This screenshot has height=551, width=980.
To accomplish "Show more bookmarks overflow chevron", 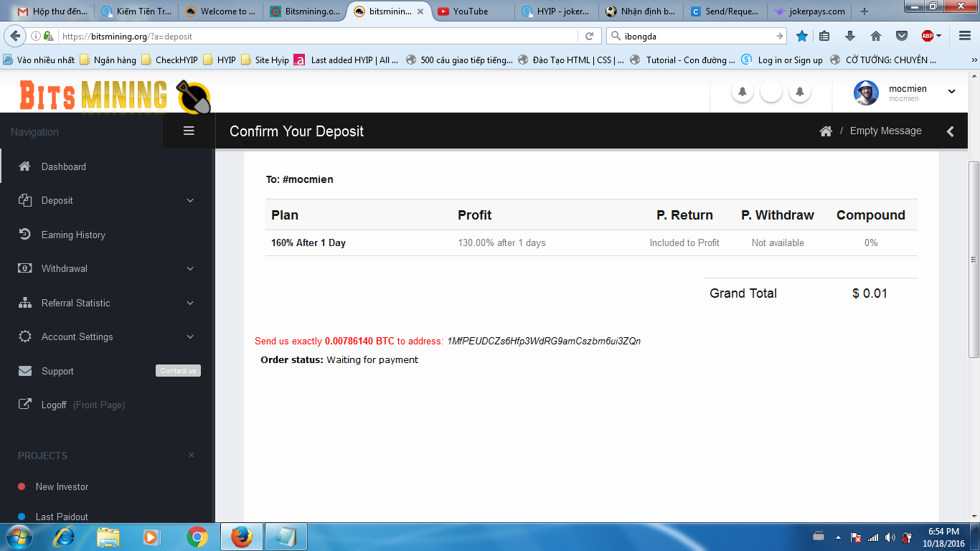I will coord(974,60).
